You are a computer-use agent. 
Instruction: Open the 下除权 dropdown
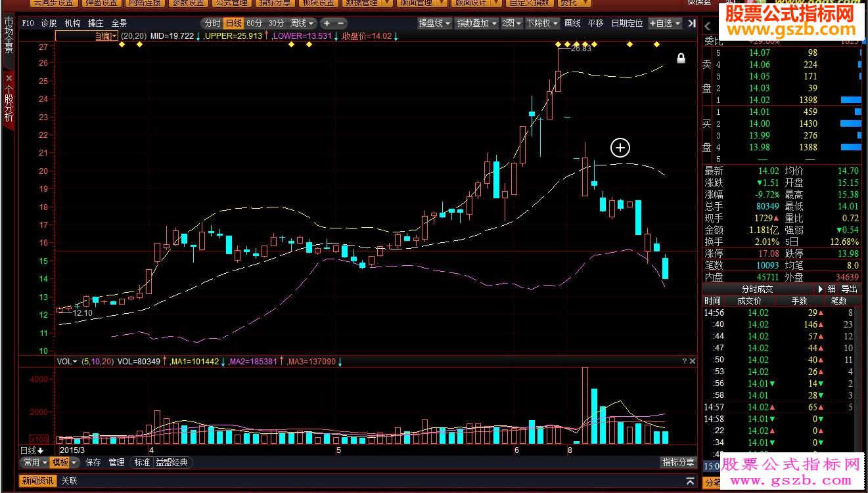(x=542, y=23)
